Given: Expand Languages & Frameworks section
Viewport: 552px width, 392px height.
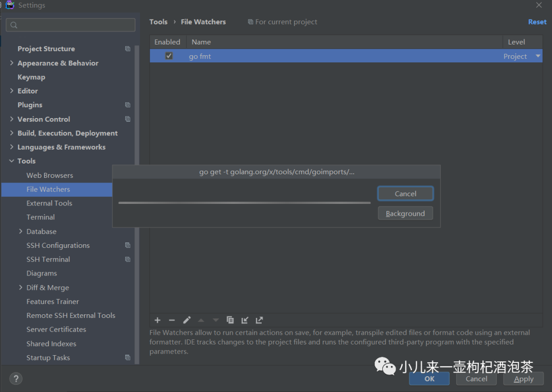Looking at the screenshot, I should (12, 147).
